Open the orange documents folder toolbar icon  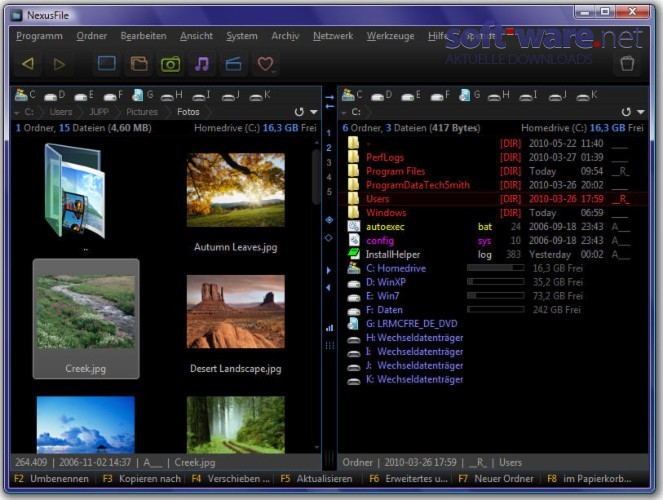click(139, 64)
